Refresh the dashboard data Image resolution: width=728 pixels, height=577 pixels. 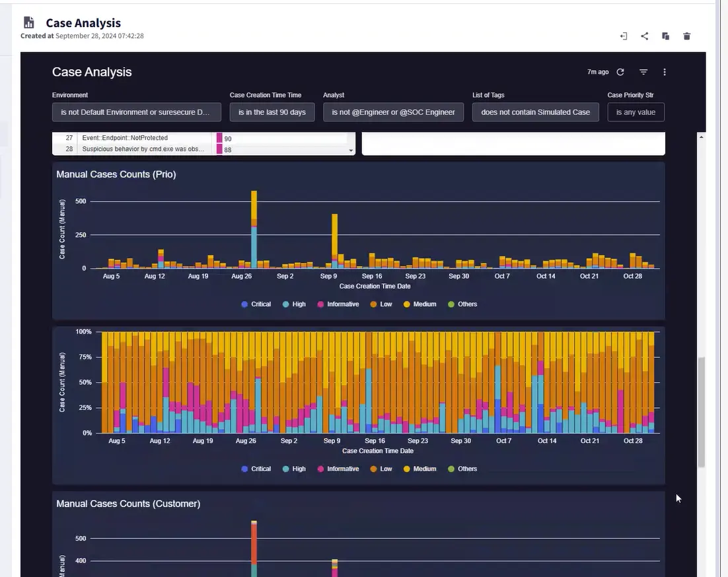(620, 72)
